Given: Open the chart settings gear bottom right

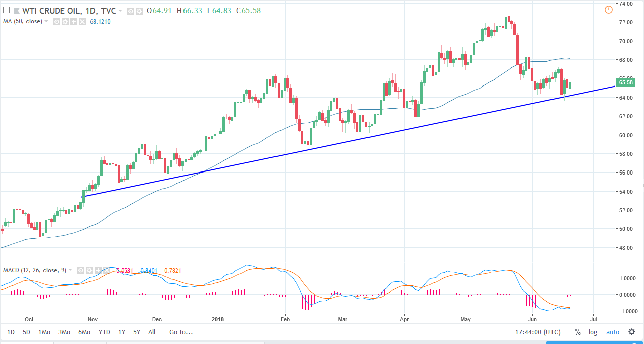Looking at the screenshot, I should (631, 332).
